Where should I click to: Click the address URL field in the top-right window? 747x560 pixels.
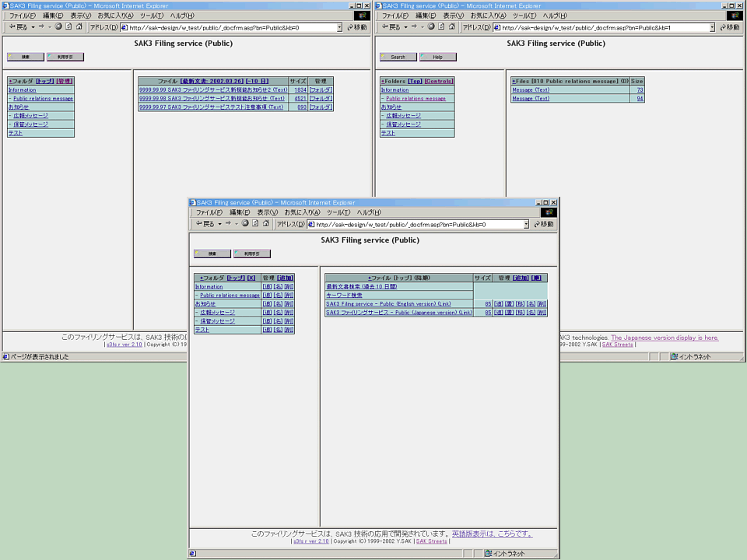tap(605, 28)
